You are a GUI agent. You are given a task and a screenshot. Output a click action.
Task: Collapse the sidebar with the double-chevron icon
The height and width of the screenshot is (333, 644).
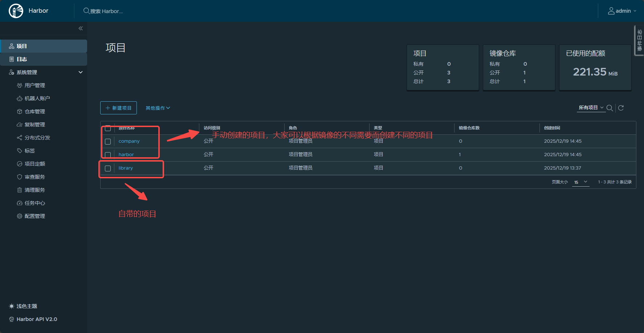point(81,28)
